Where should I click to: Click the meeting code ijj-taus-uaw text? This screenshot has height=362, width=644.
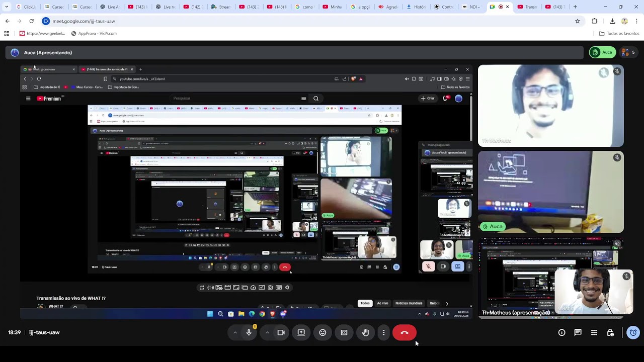pyautogui.click(x=44, y=332)
